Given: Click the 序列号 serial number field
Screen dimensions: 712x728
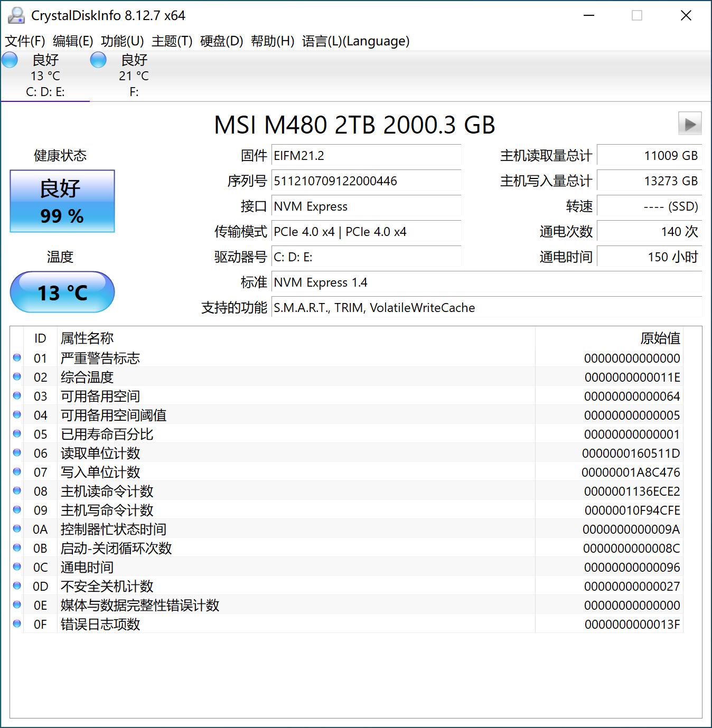Looking at the screenshot, I should [x=366, y=181].
